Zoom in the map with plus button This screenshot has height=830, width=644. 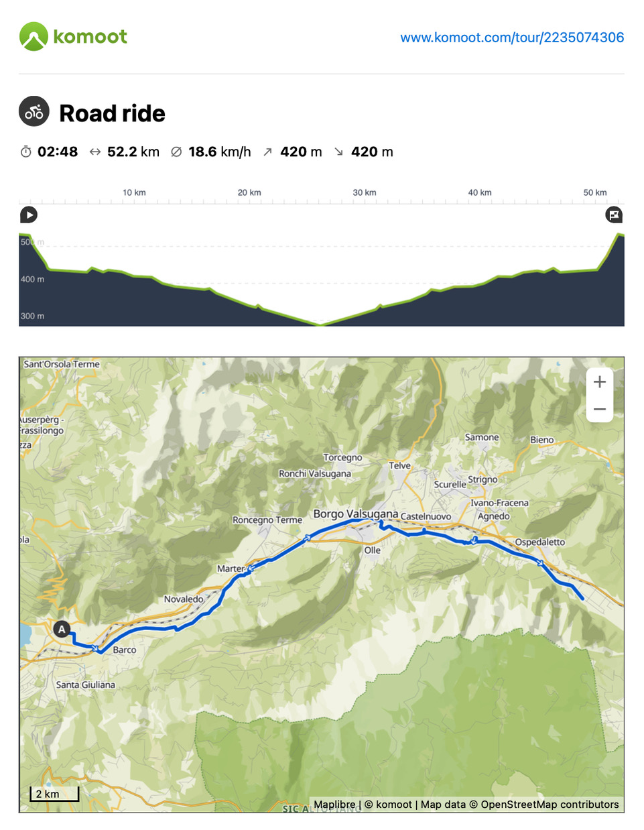(x=600, y=382)
